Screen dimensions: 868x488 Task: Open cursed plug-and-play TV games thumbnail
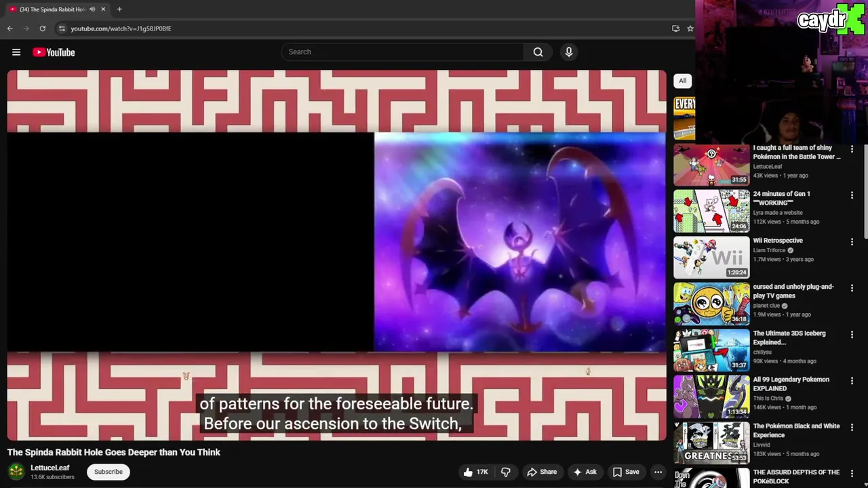pos(711,304)
